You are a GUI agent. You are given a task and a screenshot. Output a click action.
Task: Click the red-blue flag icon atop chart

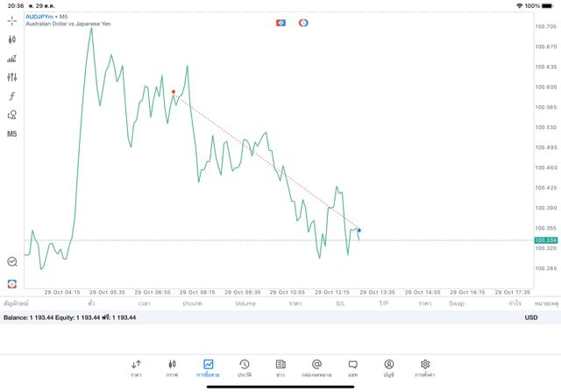[280, 23]
